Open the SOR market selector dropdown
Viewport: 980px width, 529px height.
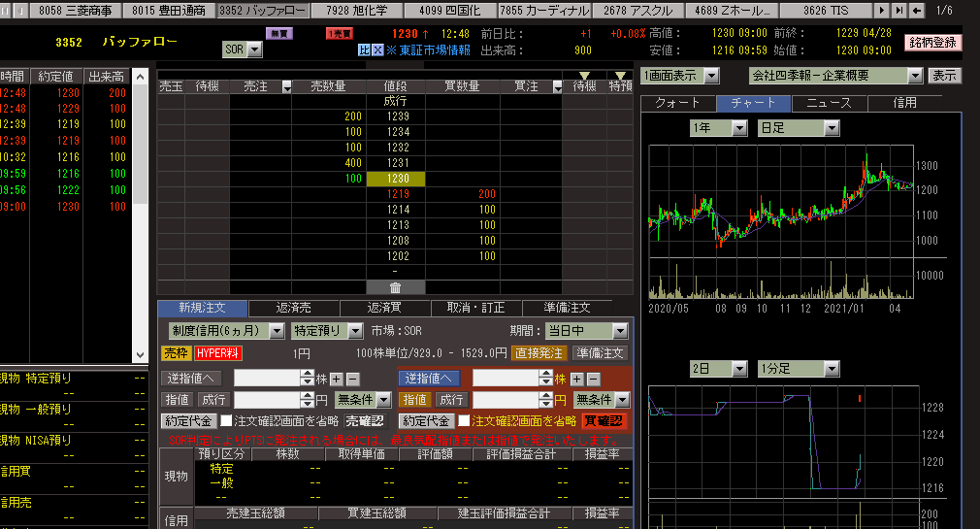pyautogui.click(x=254, y=49)
